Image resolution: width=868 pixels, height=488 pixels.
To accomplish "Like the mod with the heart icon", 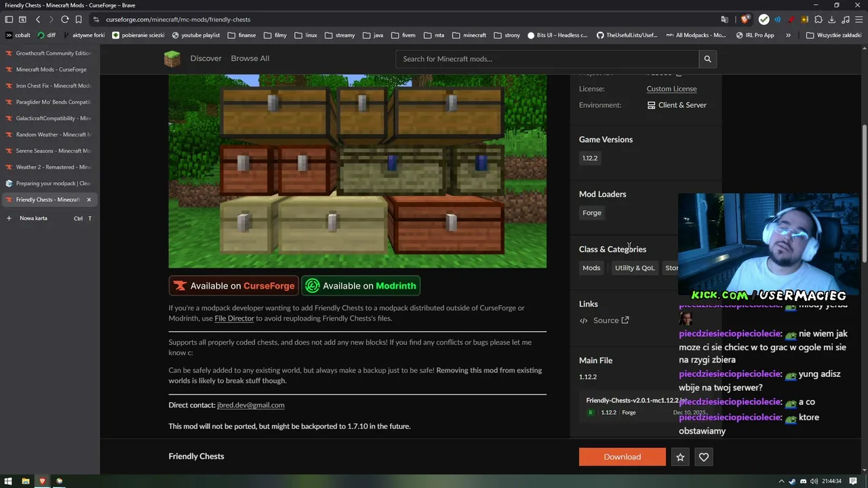I will click(x=704, y=457).
